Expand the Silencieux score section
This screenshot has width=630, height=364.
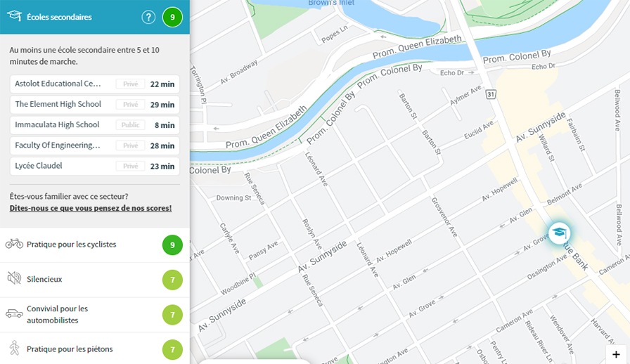point(95,280)
